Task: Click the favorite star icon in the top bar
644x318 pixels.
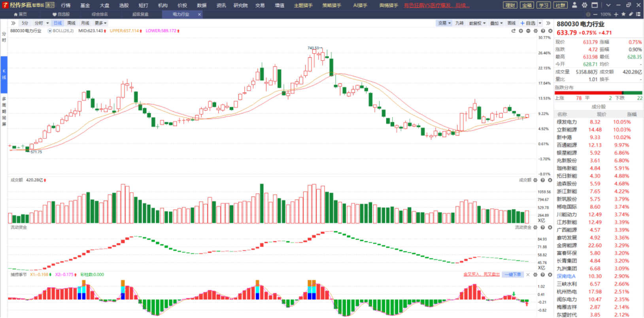Action: pyautogui.click(x=623, y=14)
